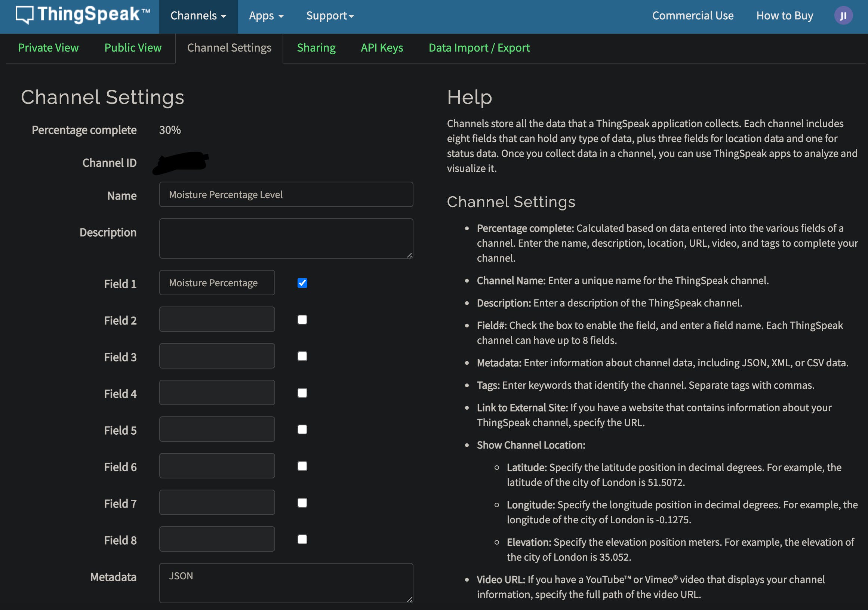Enable the Field 2 checkbox
The height and width of the screenshot is (610, 868).
302,320
